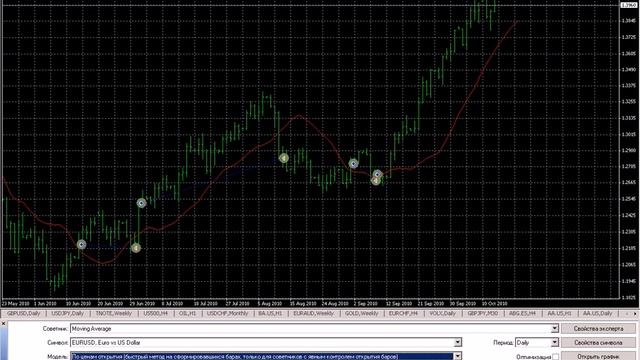
Task: Click the '10 Jun 2010' date label
Action: (x=78, y=304)
